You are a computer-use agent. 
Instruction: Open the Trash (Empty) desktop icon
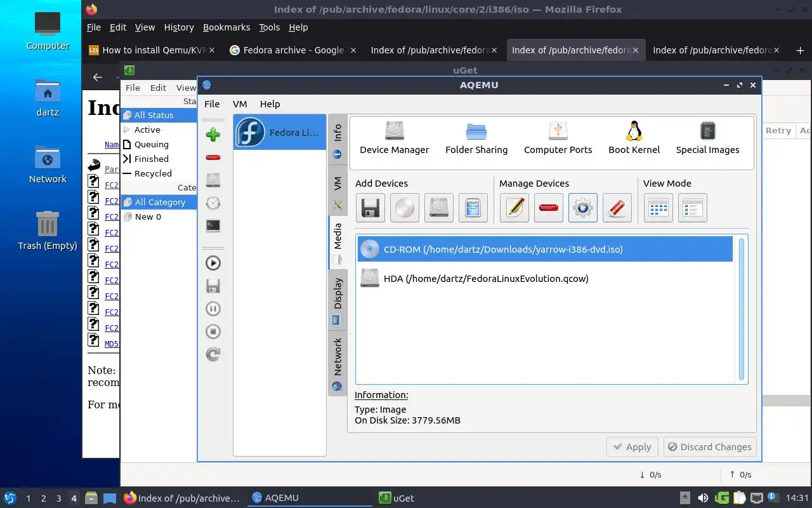click(x=48, y=231)
